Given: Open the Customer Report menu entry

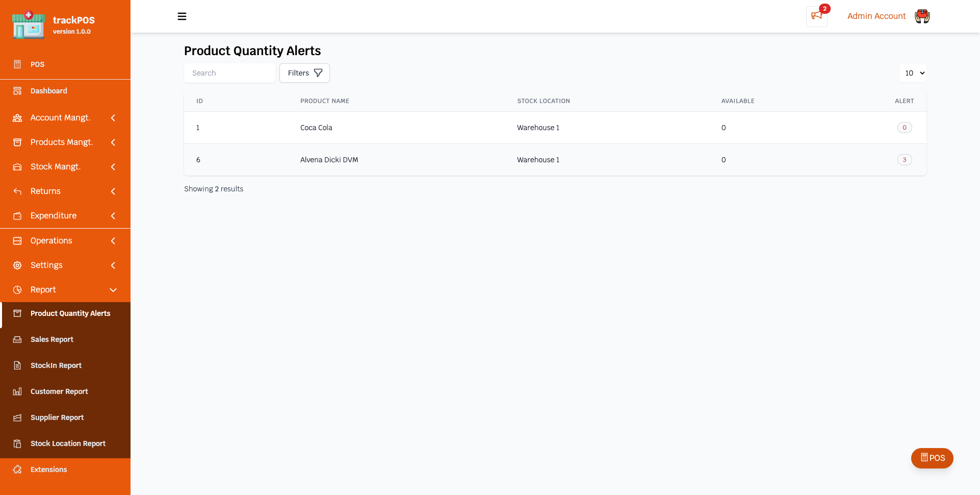Looking at the screenshot, I should pos(59,391).
